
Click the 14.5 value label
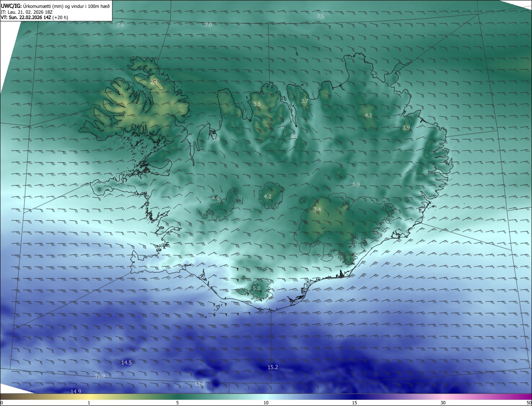[x=126, y=362]
